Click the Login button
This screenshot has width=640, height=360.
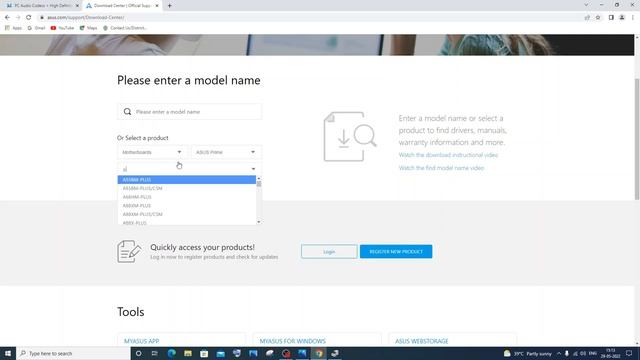(329, 252)
